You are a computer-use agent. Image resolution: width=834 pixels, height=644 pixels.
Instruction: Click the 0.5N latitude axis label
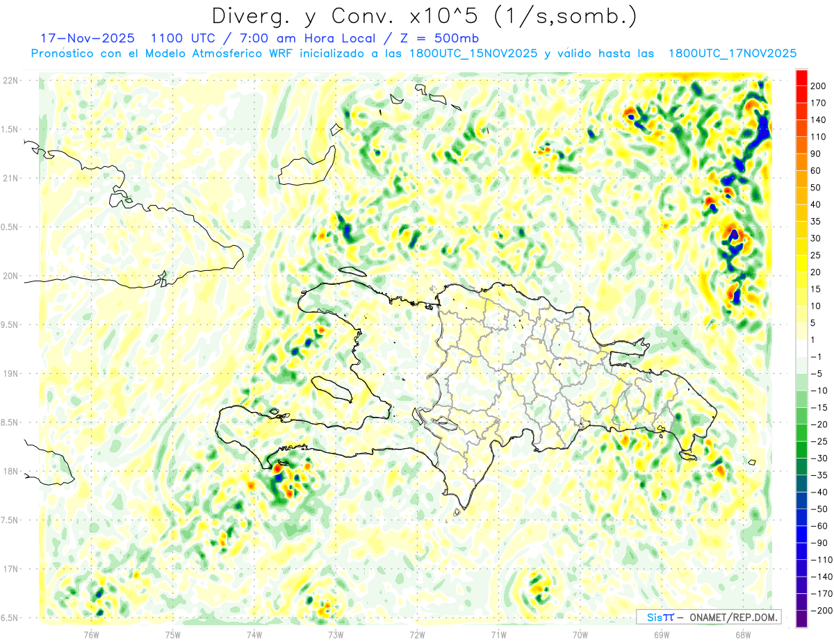tap(10, 227)
